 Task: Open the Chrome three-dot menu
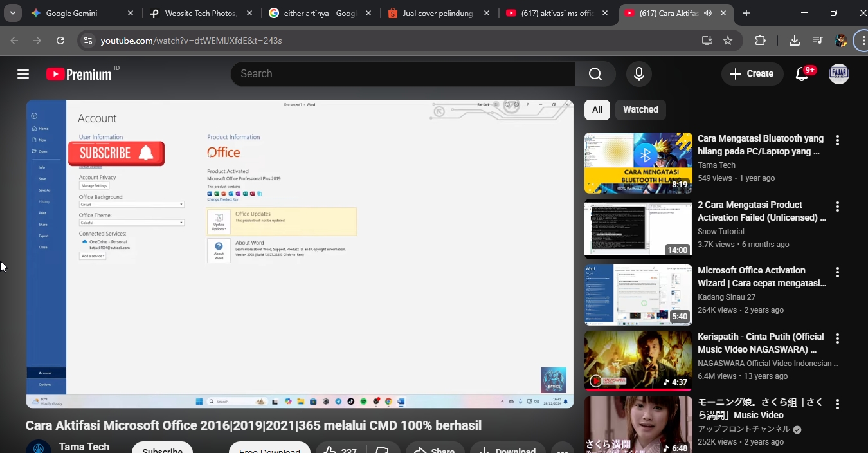[x=862, y=40]
